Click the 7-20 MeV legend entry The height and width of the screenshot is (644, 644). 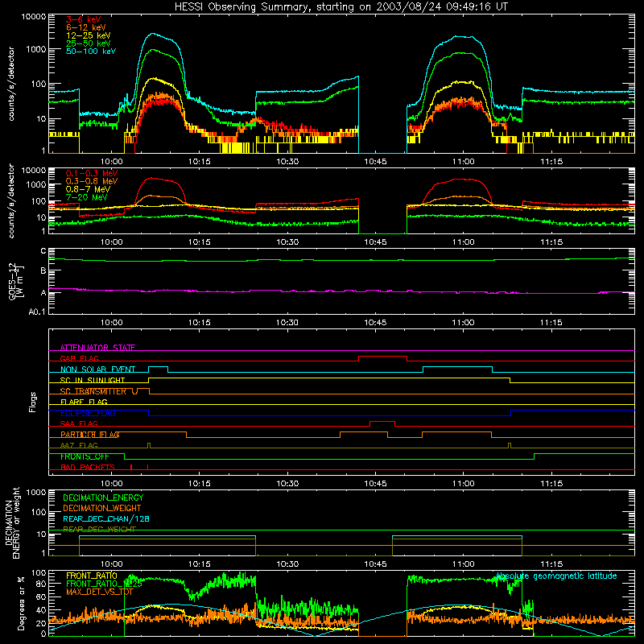pyautogui.click(x=87, y=197)
